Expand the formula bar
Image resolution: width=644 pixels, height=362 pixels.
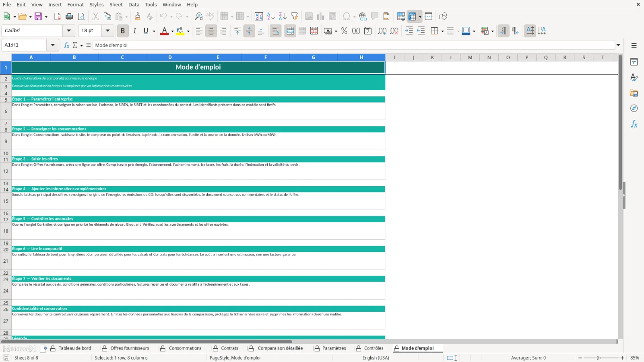(x=619, y=45)
